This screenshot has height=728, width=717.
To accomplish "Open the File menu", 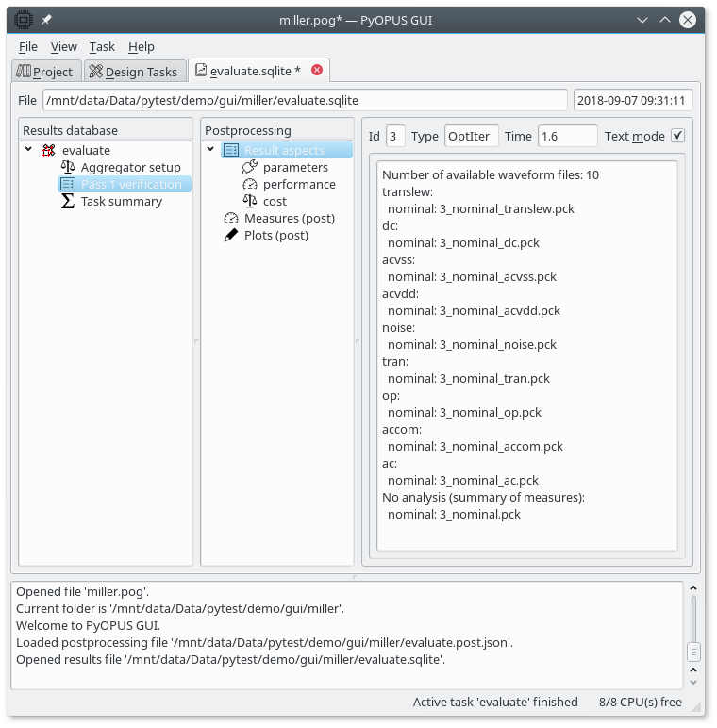I will tap(28, 46).
